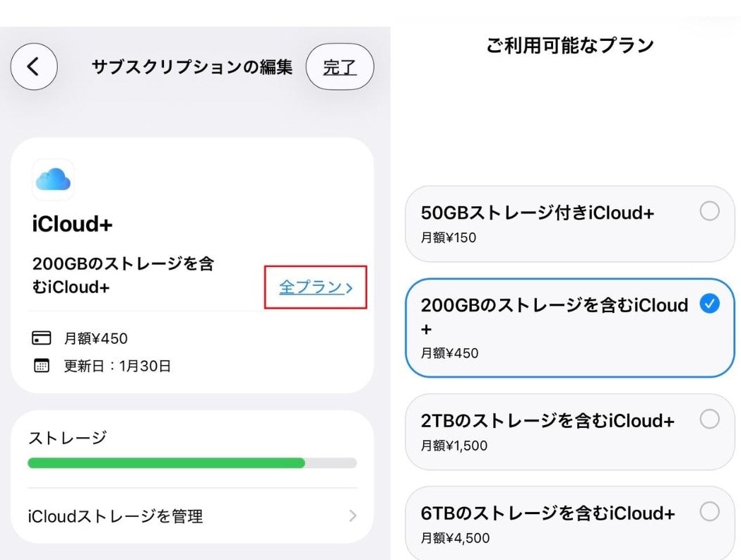
Task: Tap the blue checkmark on the 200GB plan
Action: pos(711,304)
